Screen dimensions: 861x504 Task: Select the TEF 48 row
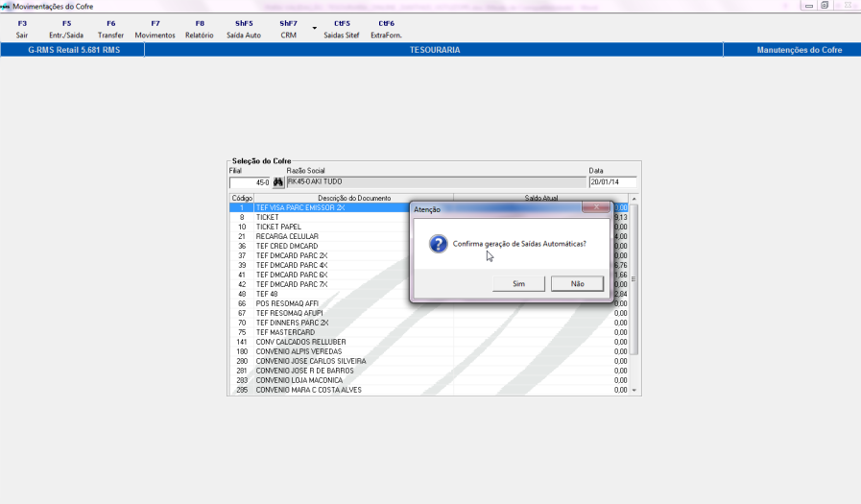[x=428, y=295]
